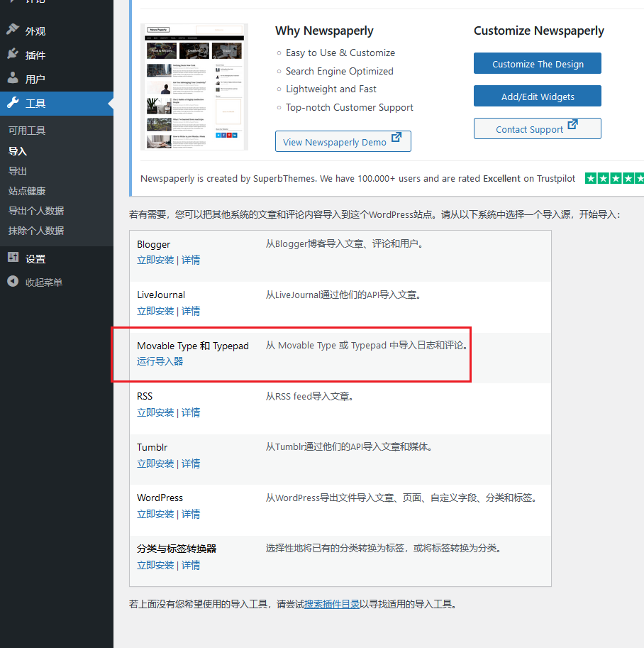Click the Tools (工具) wrench icon
The image size is (644, 648).
pos(13,103)
